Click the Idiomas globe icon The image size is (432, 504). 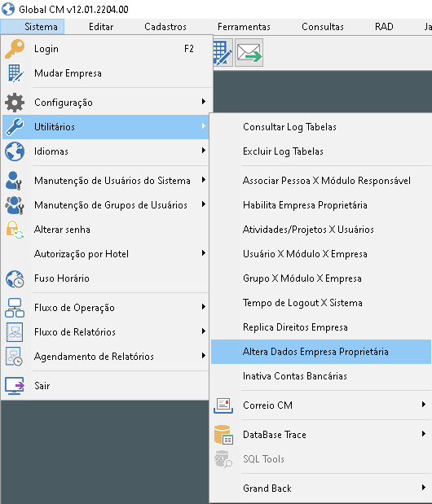click(x=15, y=151)
